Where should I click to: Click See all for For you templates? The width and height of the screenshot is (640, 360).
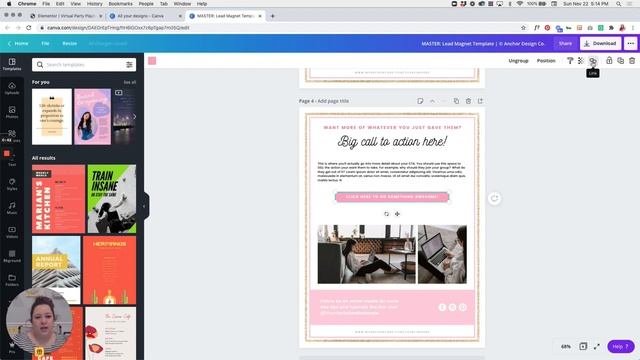130,82
